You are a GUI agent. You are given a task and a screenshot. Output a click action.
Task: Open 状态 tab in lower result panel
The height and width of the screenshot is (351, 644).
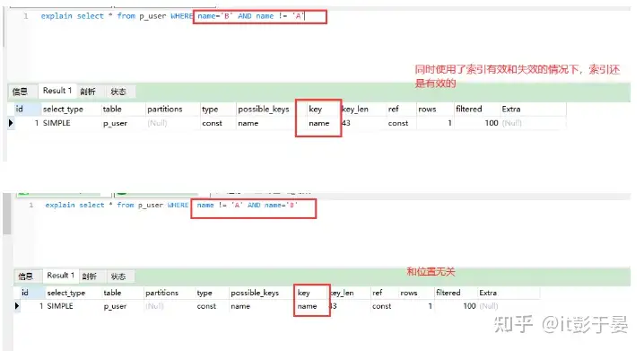118,276
